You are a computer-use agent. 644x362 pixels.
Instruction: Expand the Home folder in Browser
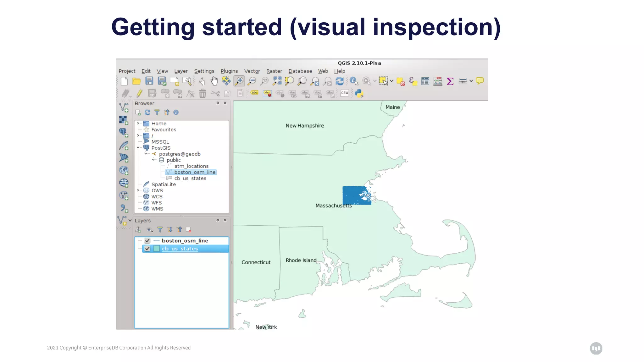[138, 123]
